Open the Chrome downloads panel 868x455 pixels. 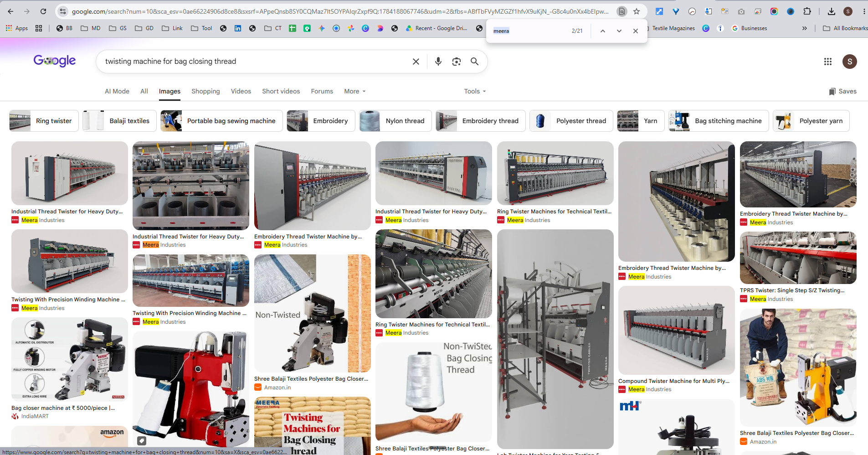[x=832, y=11]
